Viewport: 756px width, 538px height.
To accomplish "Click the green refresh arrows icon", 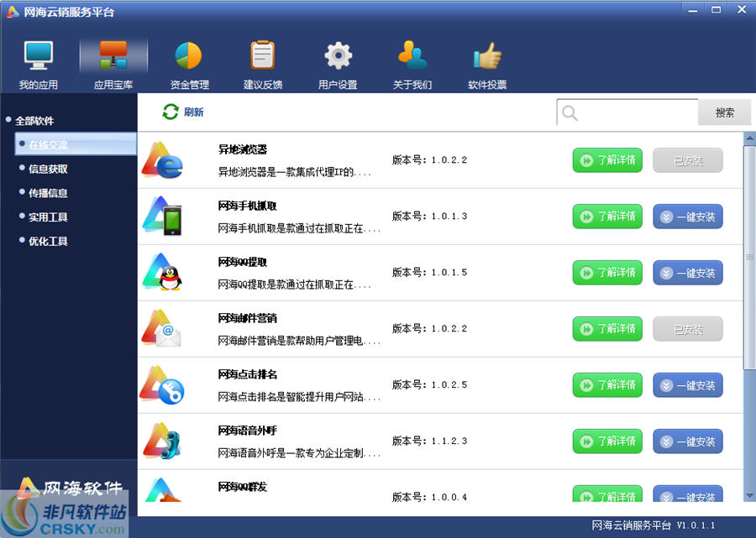I will click(x=171, y=112).
